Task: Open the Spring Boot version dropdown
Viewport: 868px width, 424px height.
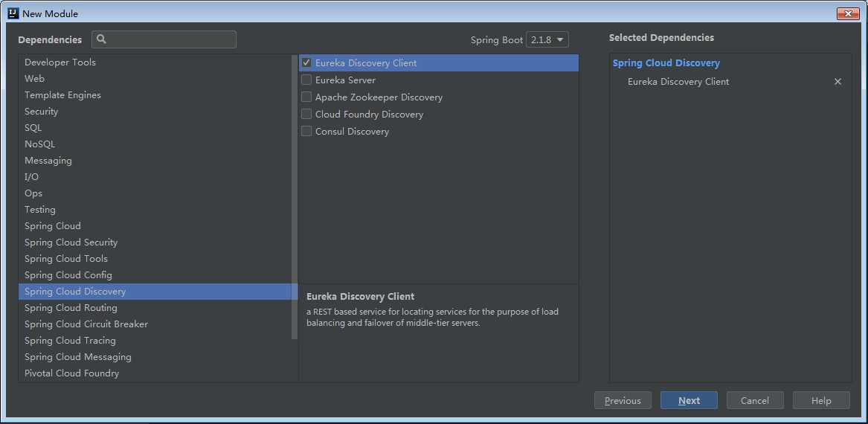Action: click(x=547, y=40)
